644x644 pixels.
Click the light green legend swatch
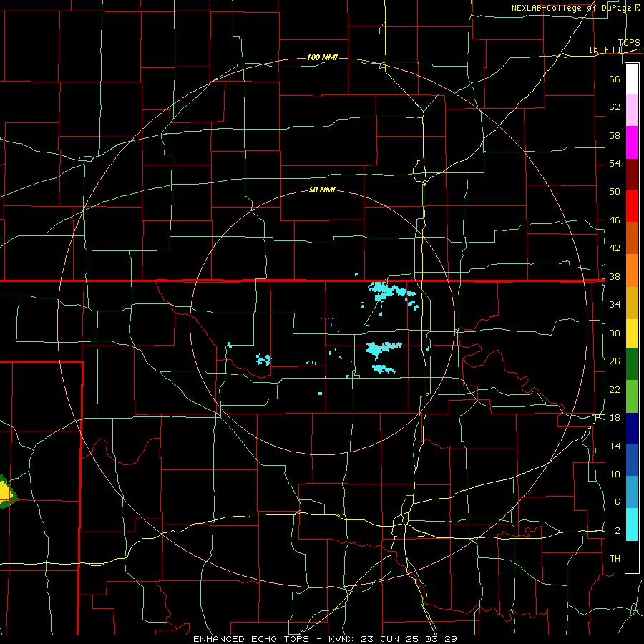[x=632, y=396]
